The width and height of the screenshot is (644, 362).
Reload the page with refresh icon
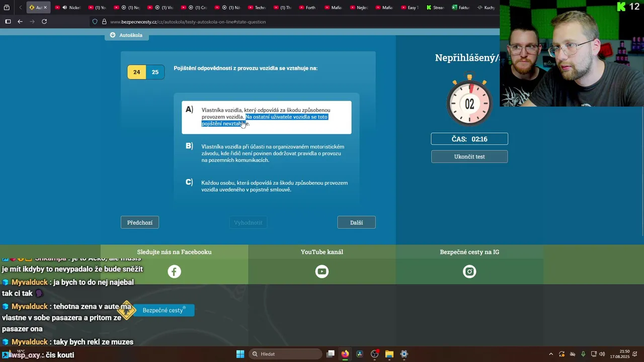click(x=44, y=22)
